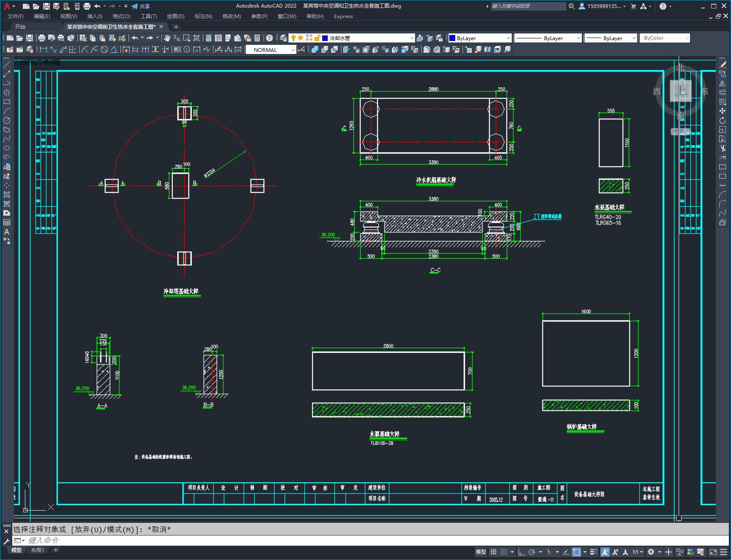Click the 模型 model tab at bottom left
731x560 pixels.
pos(16,550)
